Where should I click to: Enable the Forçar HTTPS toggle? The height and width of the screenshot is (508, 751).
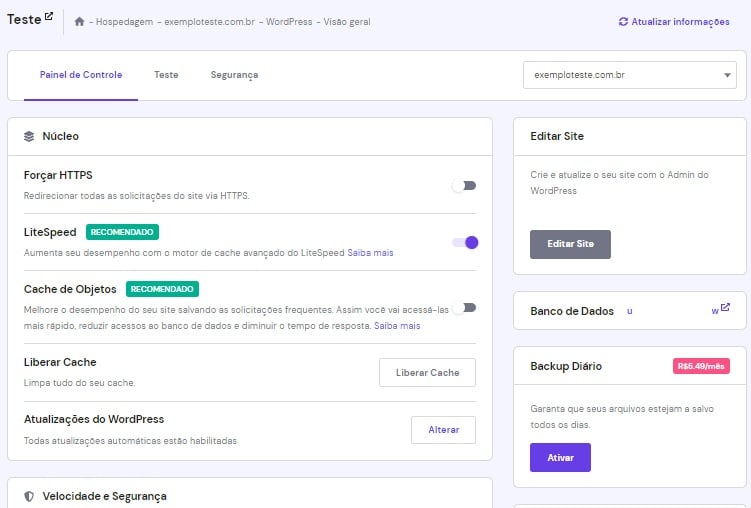464,186
